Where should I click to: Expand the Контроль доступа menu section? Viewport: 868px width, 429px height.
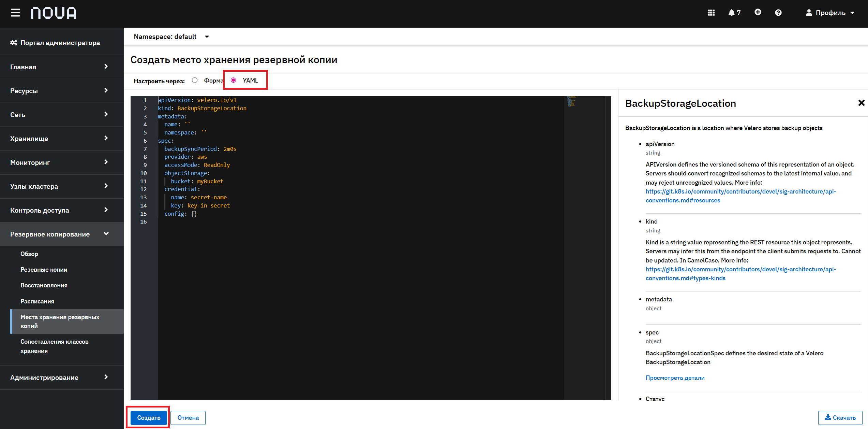(62, 210)
